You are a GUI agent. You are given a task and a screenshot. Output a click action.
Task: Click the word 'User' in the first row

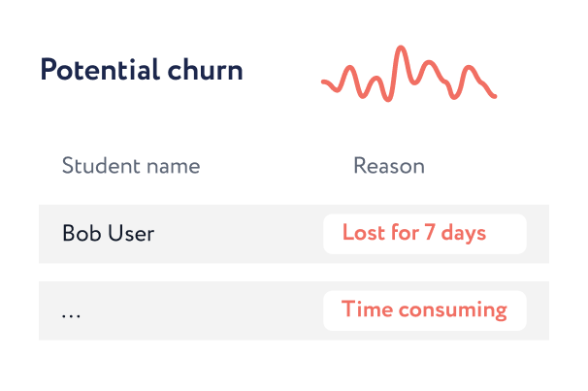click(130, 234)
